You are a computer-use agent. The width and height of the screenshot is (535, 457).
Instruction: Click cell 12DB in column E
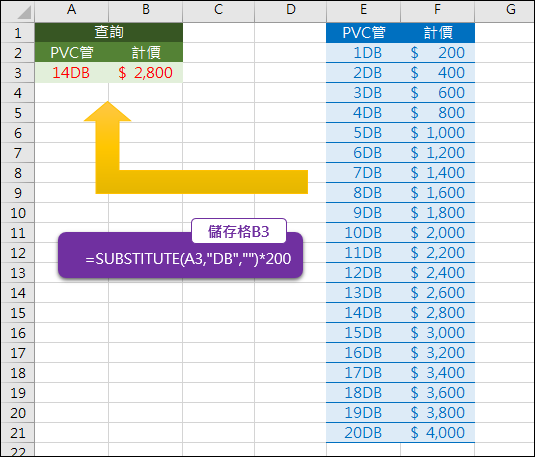click(363, 273)
